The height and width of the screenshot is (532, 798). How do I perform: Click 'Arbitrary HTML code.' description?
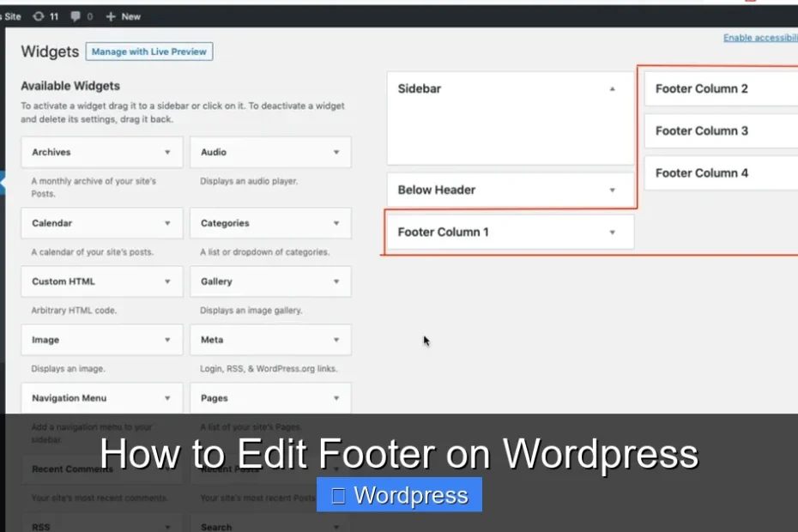point(74,311)
